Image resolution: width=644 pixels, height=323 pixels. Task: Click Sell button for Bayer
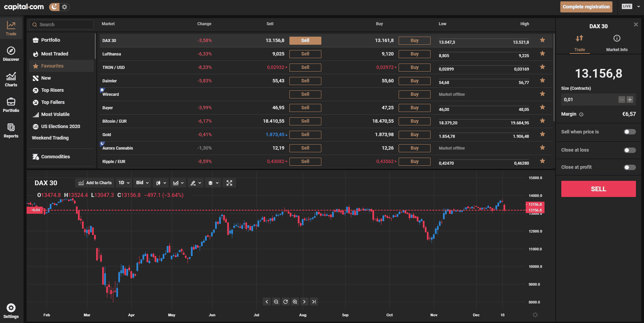click(x=305, y=108)
